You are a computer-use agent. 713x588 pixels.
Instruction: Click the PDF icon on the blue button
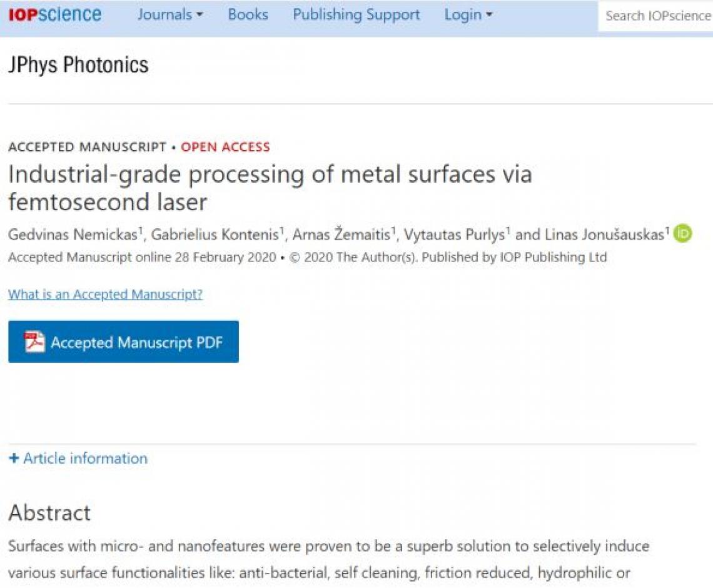tap(34, 342)
